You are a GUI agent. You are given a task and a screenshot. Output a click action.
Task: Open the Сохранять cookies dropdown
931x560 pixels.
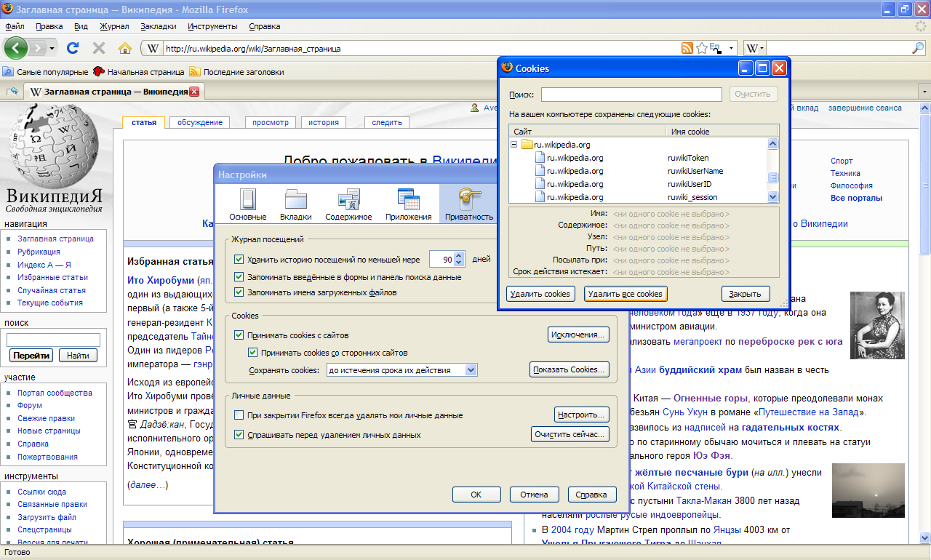click(x=471, y=370)
